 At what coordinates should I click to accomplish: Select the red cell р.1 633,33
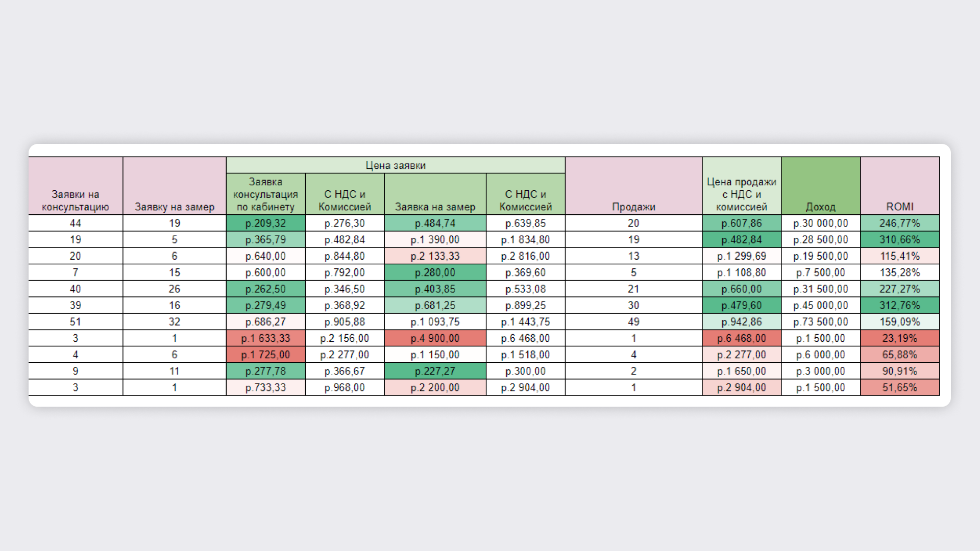tap(266, 338)
